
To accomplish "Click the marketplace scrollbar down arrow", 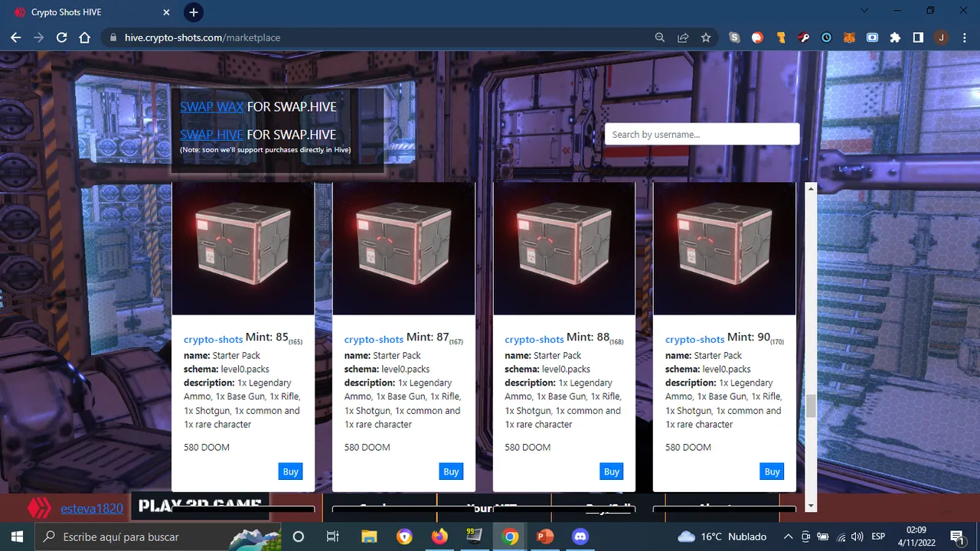I will (811, 506).
